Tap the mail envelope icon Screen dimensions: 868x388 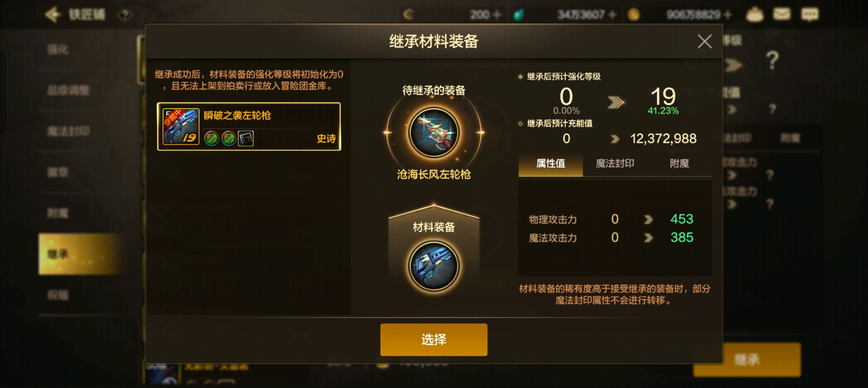pyautogui.click(x=782, y=14)
